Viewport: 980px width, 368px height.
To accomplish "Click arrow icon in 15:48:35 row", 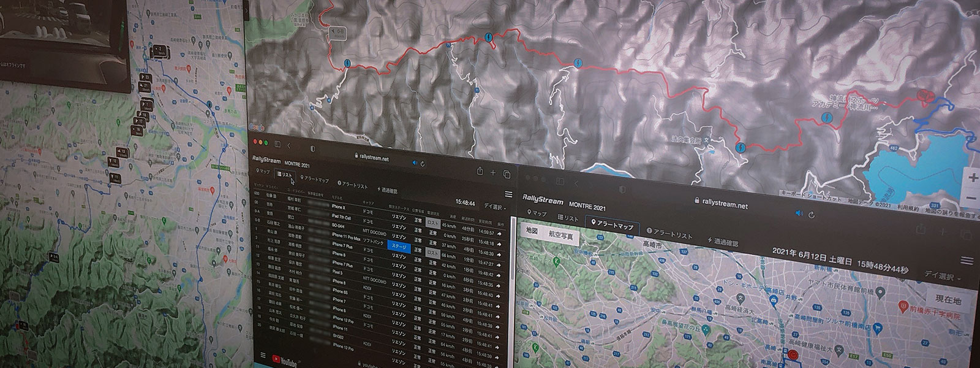I will pyautogui.click(x=498, y=286).
